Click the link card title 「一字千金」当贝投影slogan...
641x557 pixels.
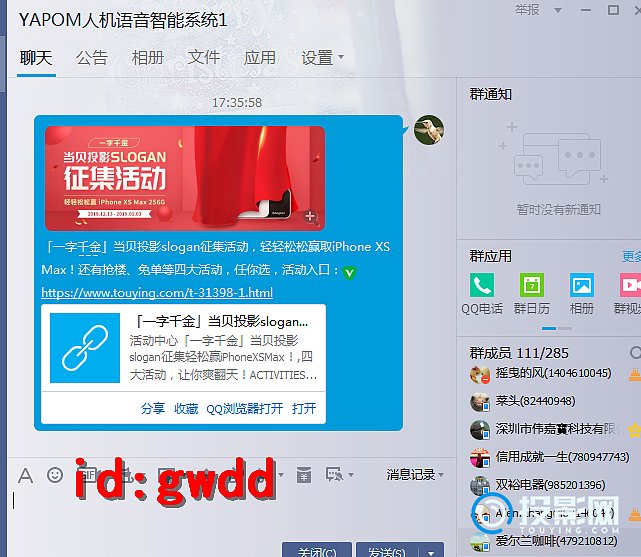click(221, 322)
